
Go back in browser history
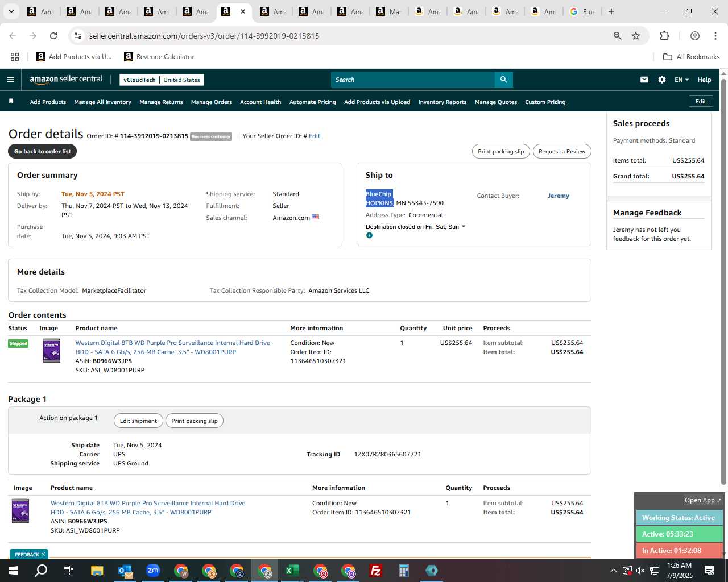click(13, 36)
